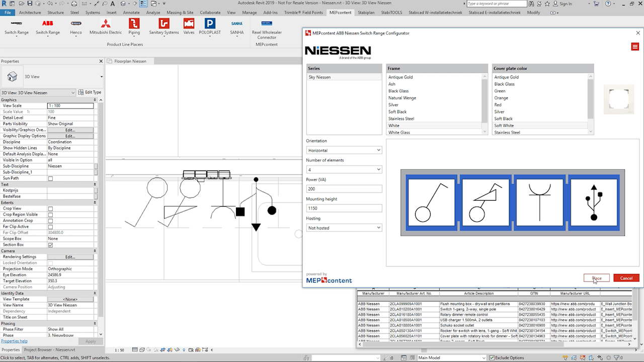Click the Save icon in quick access toolbar

[29, 4]
